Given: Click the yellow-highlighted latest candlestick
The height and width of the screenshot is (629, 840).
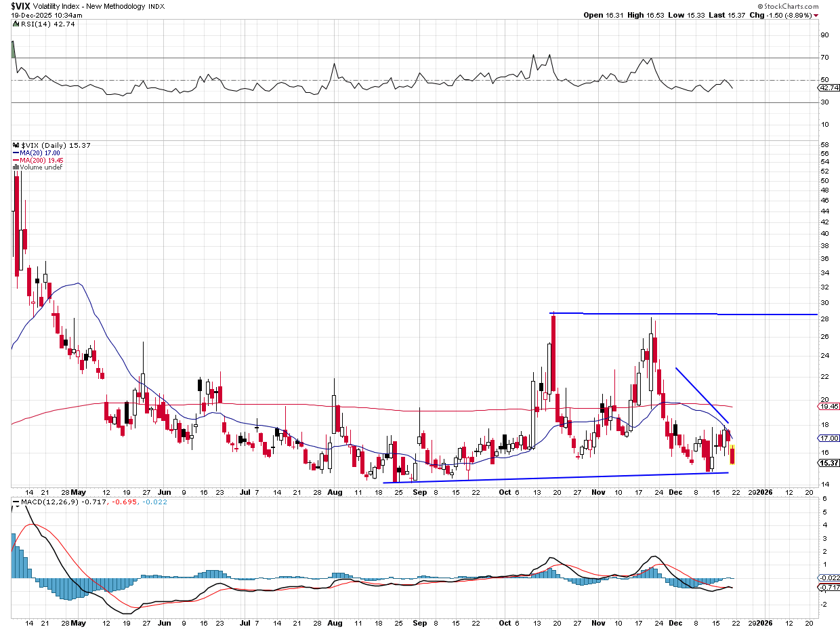Looking at the screenshot, I should [732, 454].
